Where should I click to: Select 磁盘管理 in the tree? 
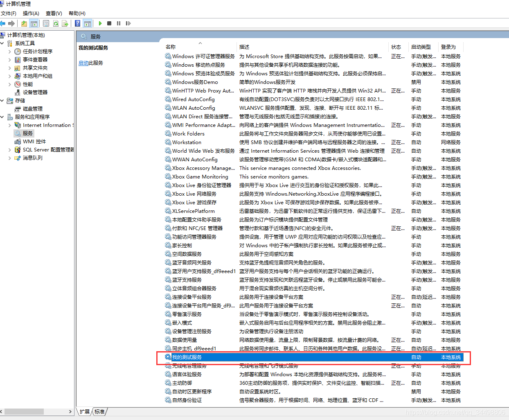33,109
